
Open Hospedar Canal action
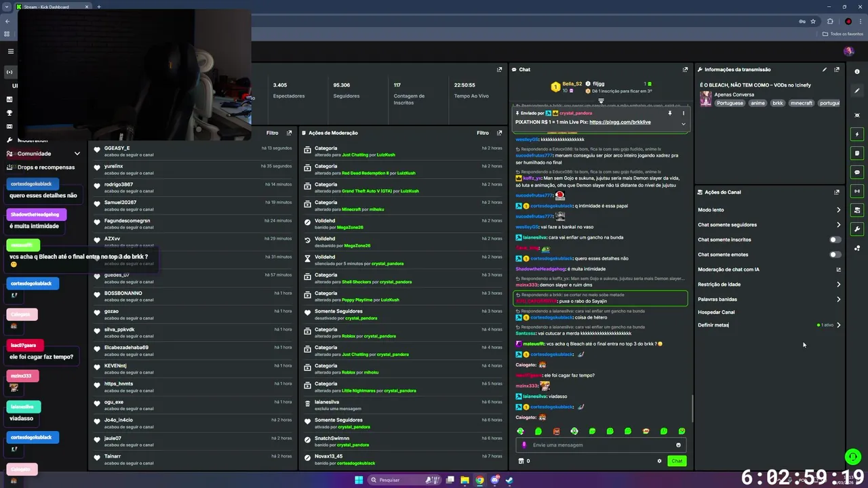[716, 312]
